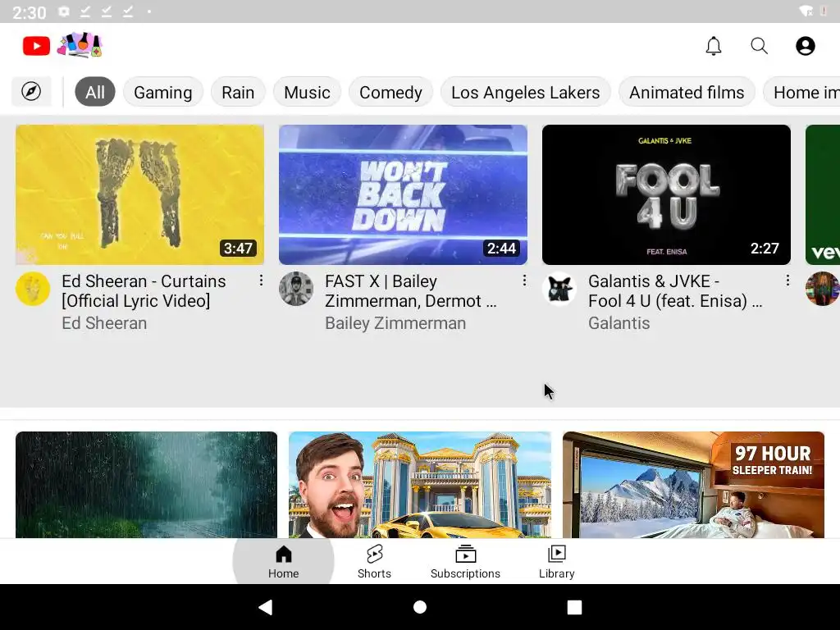Open title Galantis & JVKE - Fool 4 U
Screen dimensions: 840x630
(675, 291)
